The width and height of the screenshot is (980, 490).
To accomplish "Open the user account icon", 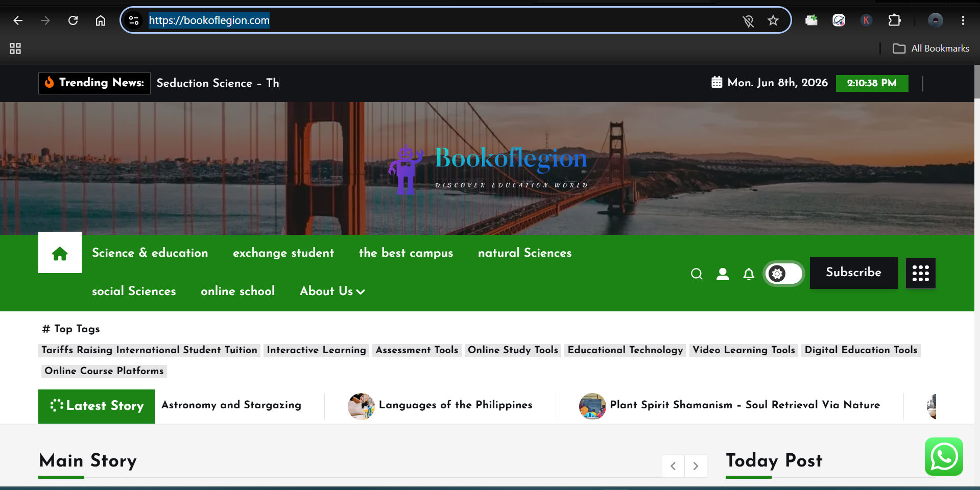I will pyautogui.click(x=723, y=274).
